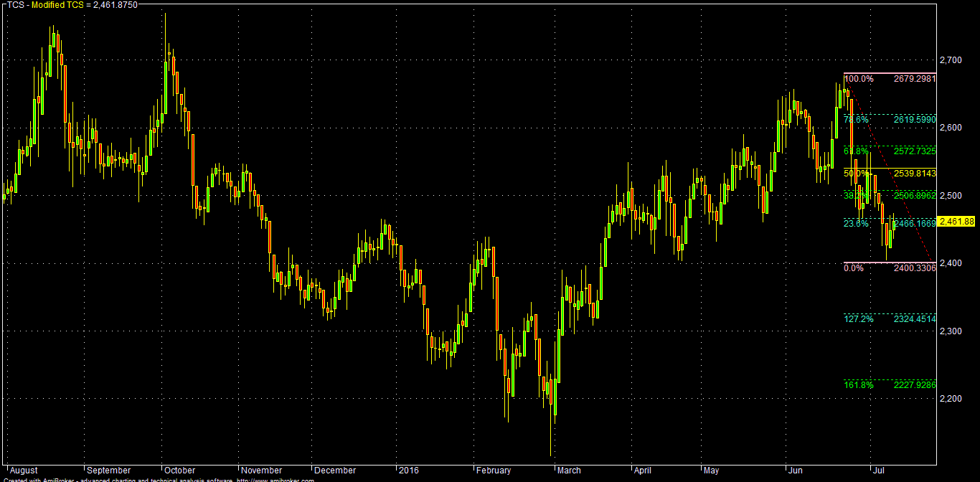Select the February date axis label
The width and height of the screenshot is (980, 482).
click(494, 471)
